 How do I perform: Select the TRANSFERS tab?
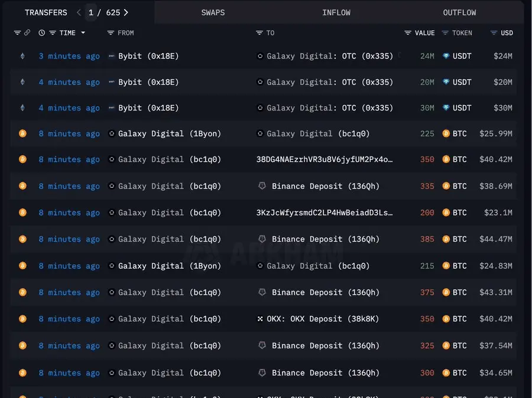coord(46,12)
